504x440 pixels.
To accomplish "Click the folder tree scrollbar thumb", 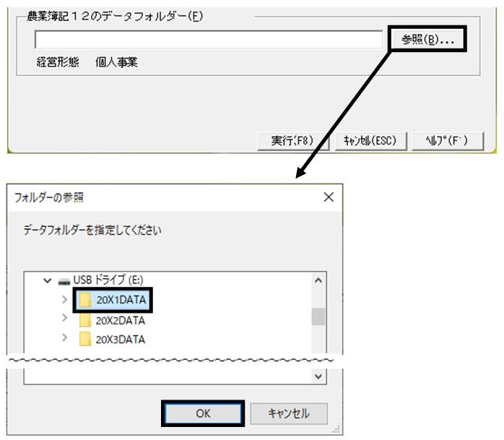I will tap(318, 316).
